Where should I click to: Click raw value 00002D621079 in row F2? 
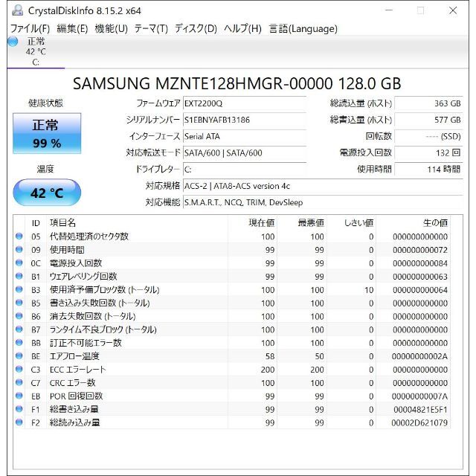click(419, 423)
